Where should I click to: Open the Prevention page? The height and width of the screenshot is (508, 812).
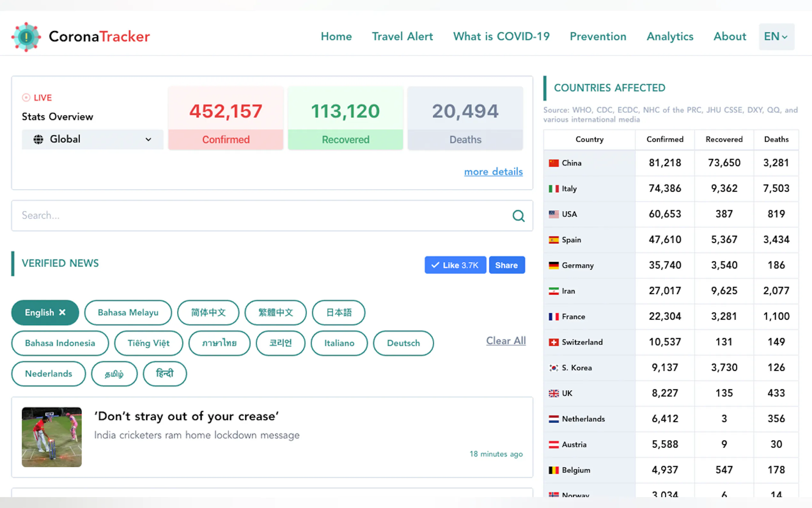598,36
